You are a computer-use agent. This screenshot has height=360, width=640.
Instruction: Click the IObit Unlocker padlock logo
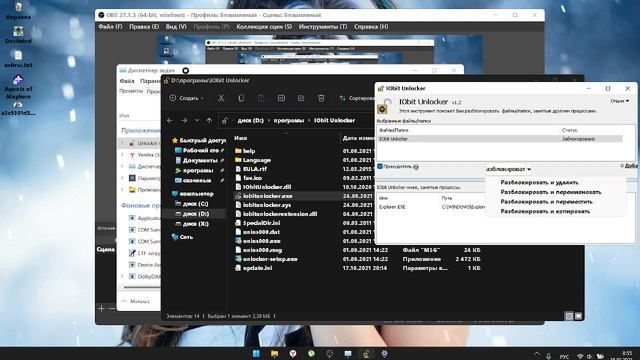384,106
